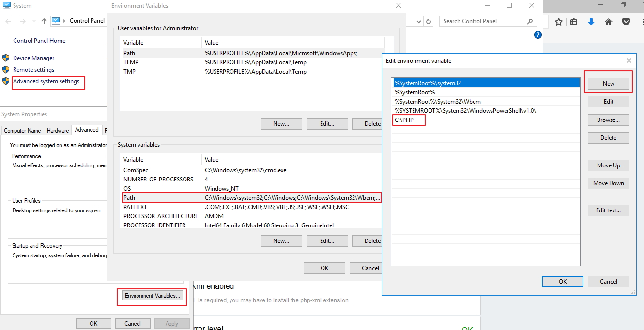Click Cancel in System Properties dialog
The image size is (644, 330).
point(133,324)
